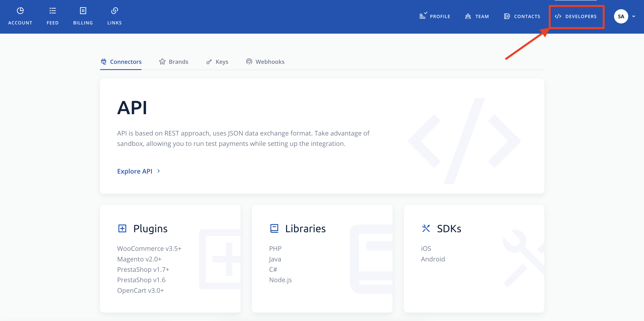The height and width of the screenshot is (321, 644).
Task: Open the Account pie chart icon
Action: pos(20,11)
